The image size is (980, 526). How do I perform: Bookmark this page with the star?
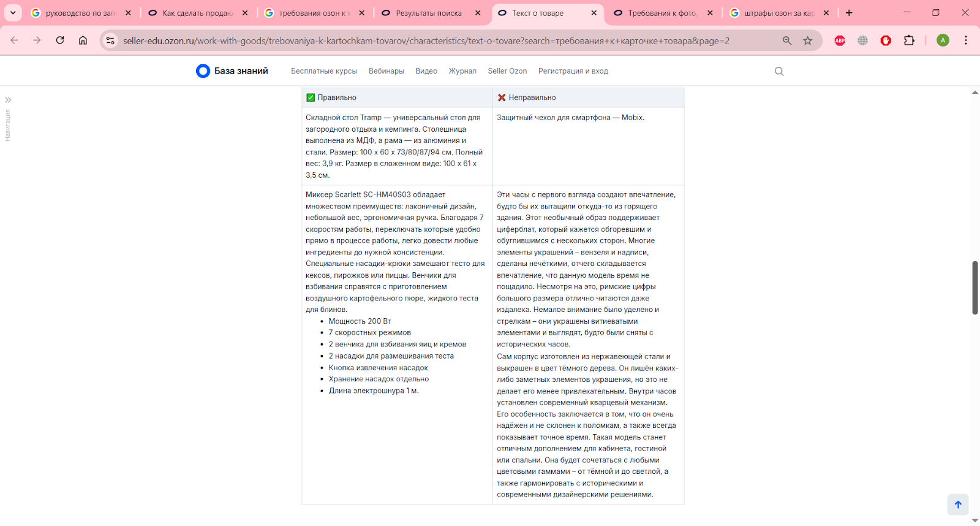click(808, 40)
